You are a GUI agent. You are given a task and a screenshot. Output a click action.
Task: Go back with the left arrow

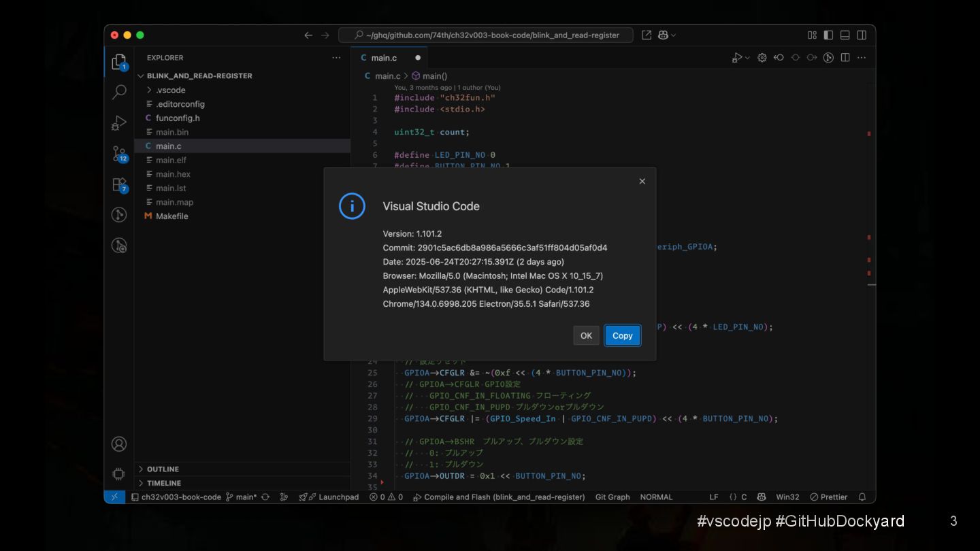coord(308,35)
